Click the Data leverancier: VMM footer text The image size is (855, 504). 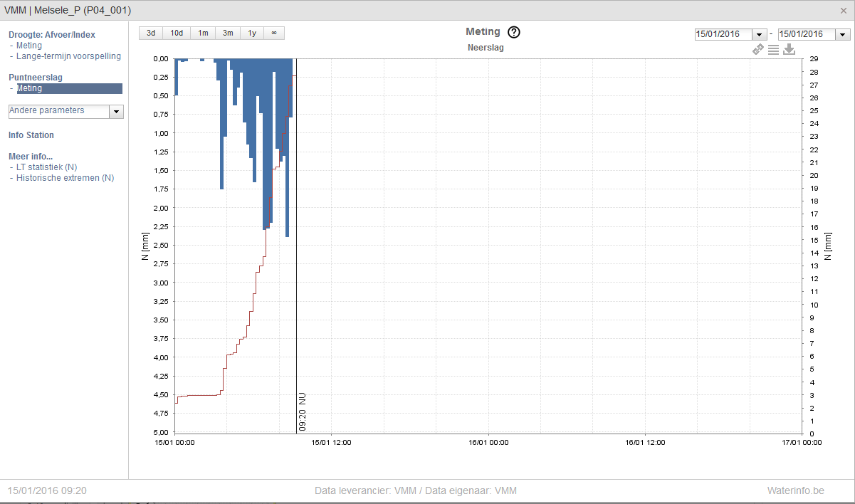pos(416,490)
